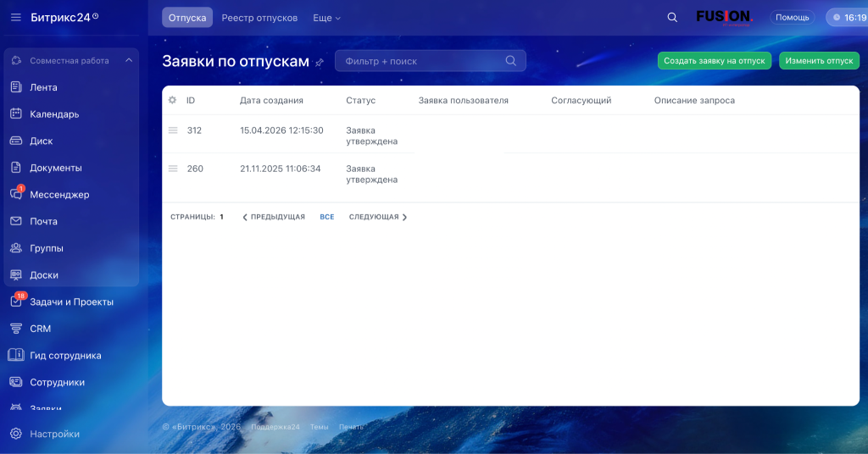The height and width of the screenshot is (454, 868).
Task: Open the grid settings gear icon
Action: (172, 100)
